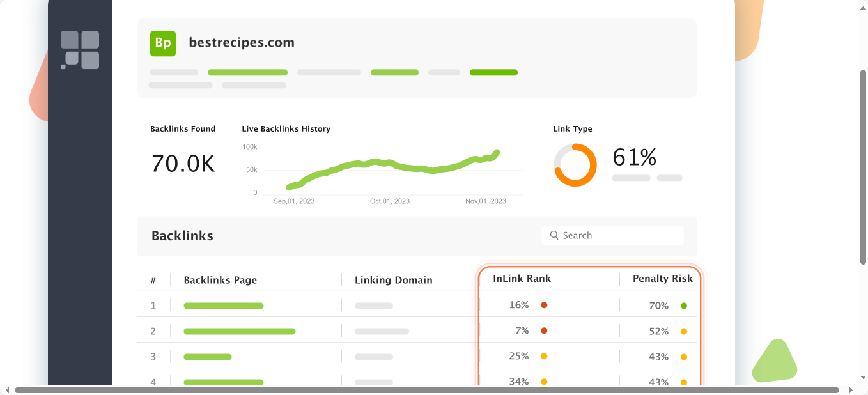The width and height of the screenshot is (868, 395).
Task: Click the 61% link type value
Action: [x=635, y=157]
